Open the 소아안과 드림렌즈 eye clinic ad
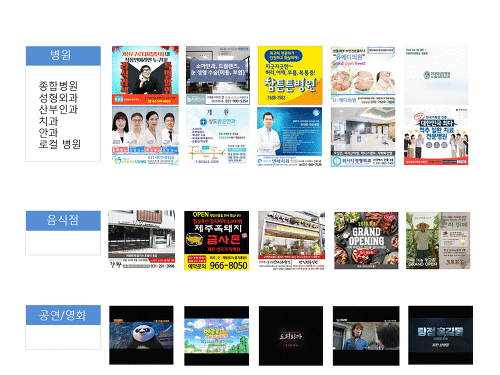 click(x=218, y=75)
